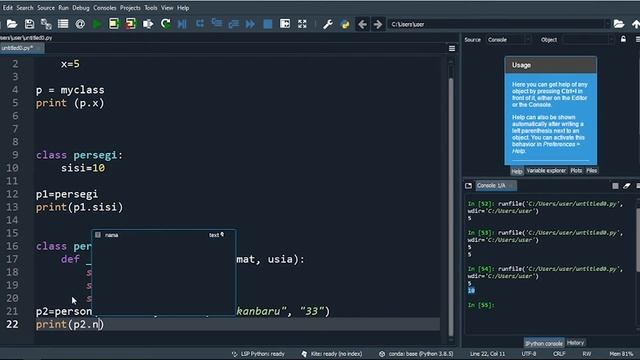Click the 'print(p1.sisi)' code line
640x360 pixels.
[x=79, y=207]
